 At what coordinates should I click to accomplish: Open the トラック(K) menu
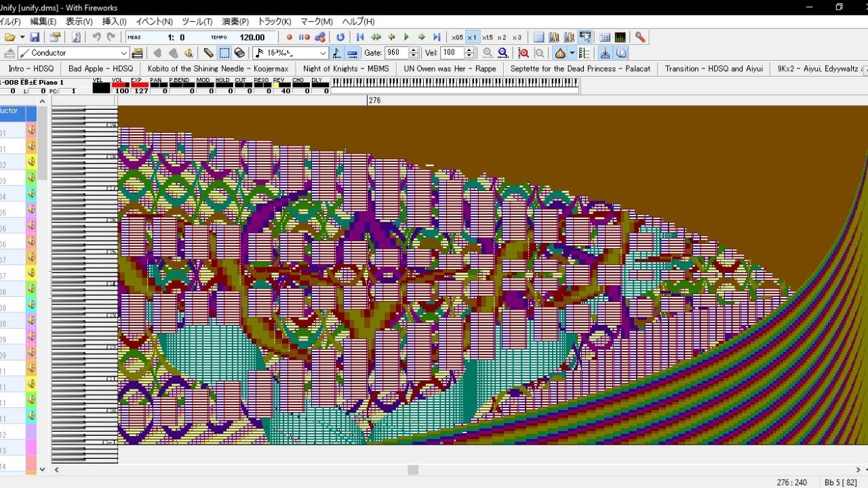(275, 22)
